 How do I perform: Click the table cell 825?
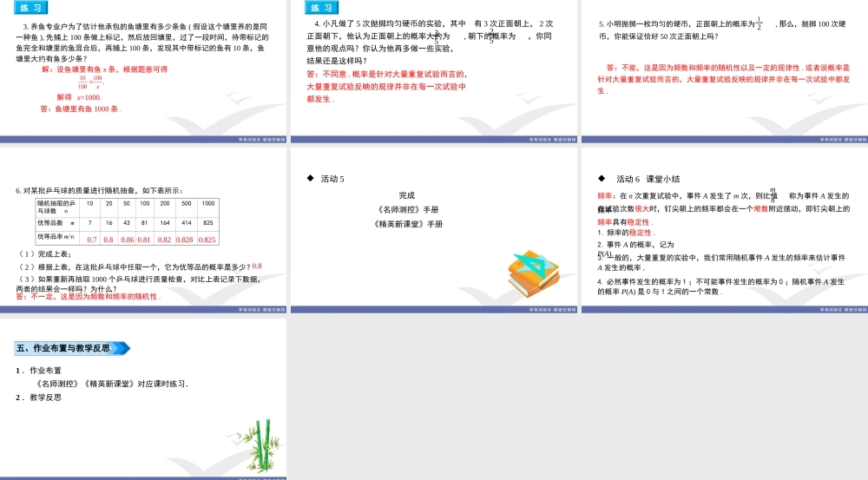[208, 222]
